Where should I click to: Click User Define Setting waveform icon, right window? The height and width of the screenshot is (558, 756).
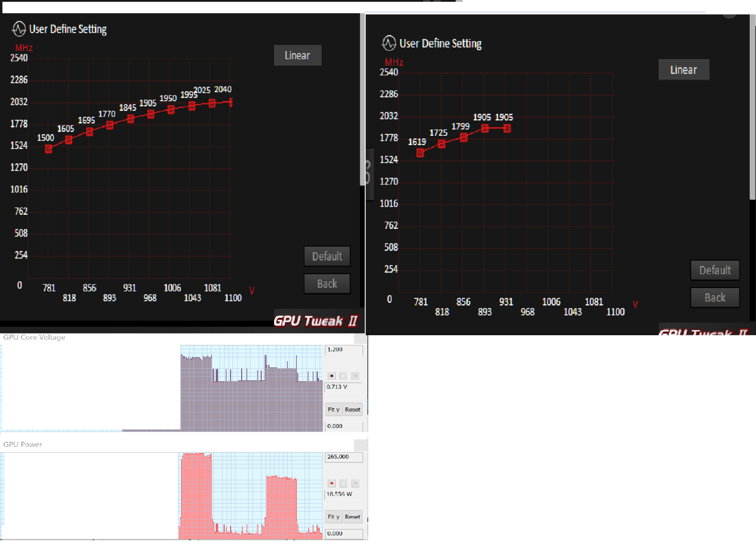389,43
